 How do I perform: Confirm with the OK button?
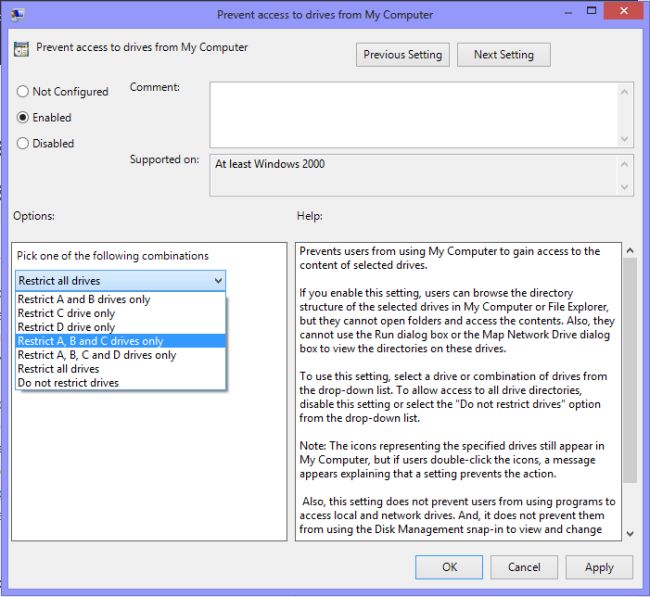[x=449, y=567]
